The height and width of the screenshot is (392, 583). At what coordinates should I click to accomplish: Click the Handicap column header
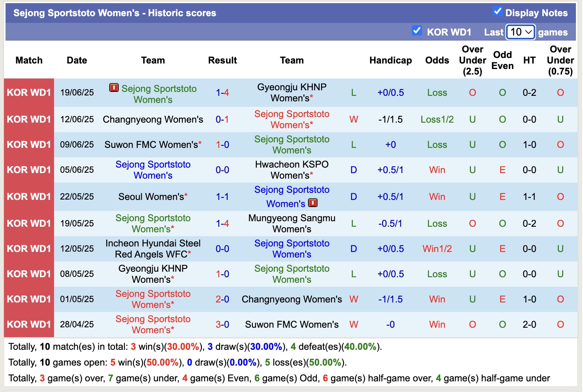pos(391,60)
